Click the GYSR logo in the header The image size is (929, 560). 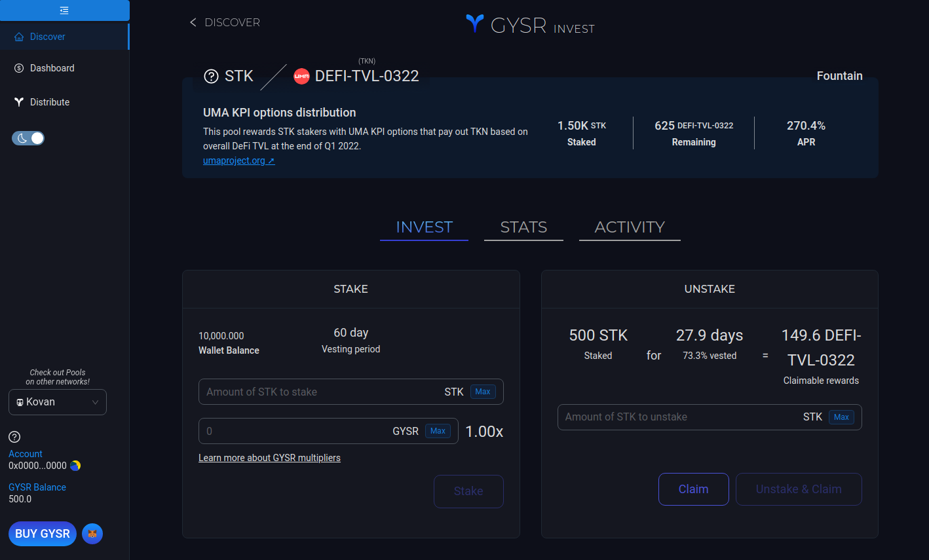pos(530,25)
